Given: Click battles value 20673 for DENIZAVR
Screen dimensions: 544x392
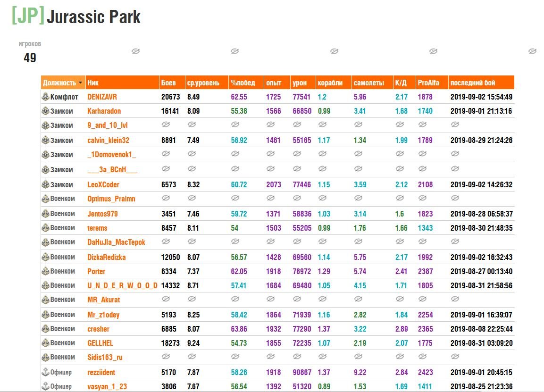Looking at the screenshot, I should click(171, 97).
